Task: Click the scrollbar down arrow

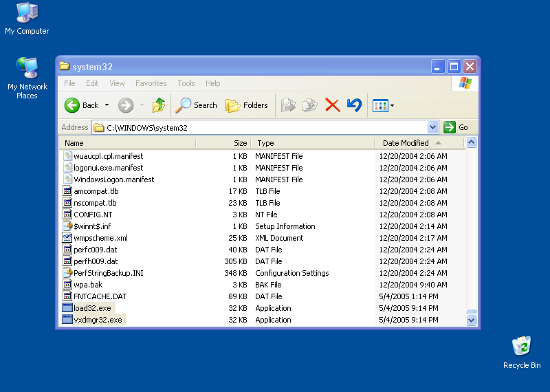Action: tap(471, 320)
